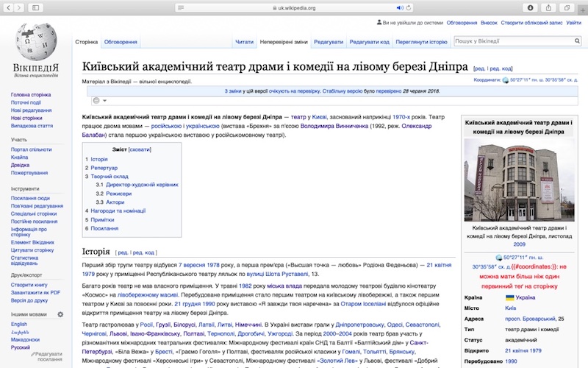Click 'Завантажити як PDF' link
The width and height of the screenshot is (588, 368).
point(35,292)
